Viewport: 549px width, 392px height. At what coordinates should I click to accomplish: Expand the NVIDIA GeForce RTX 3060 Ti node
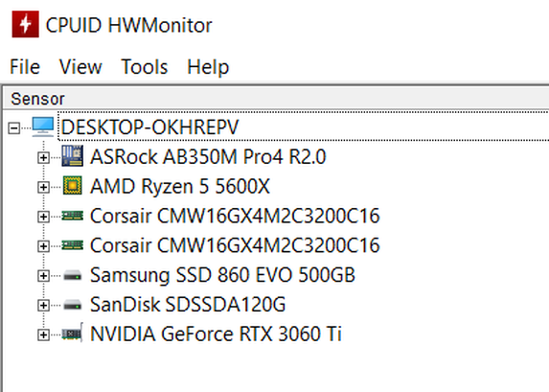[x=43, y=334]
